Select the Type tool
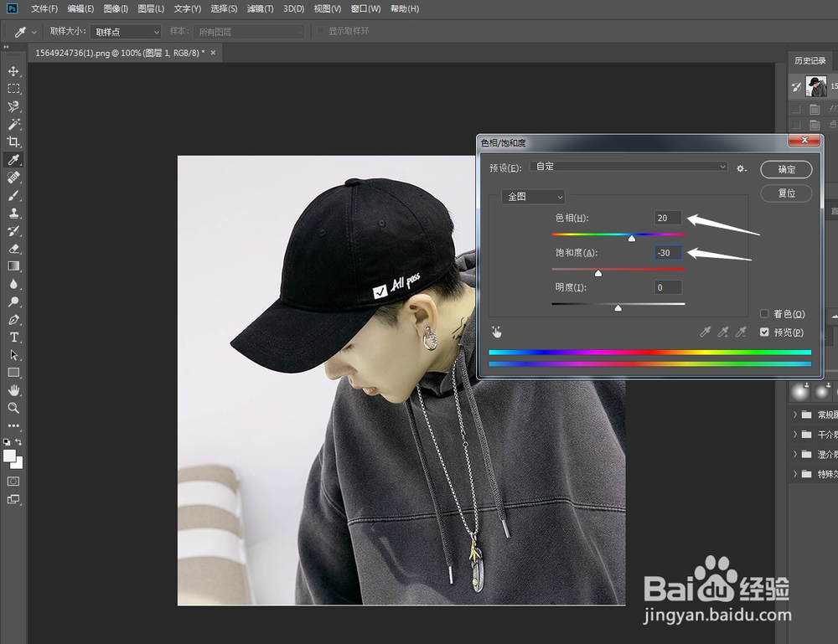 coord(13,337)
